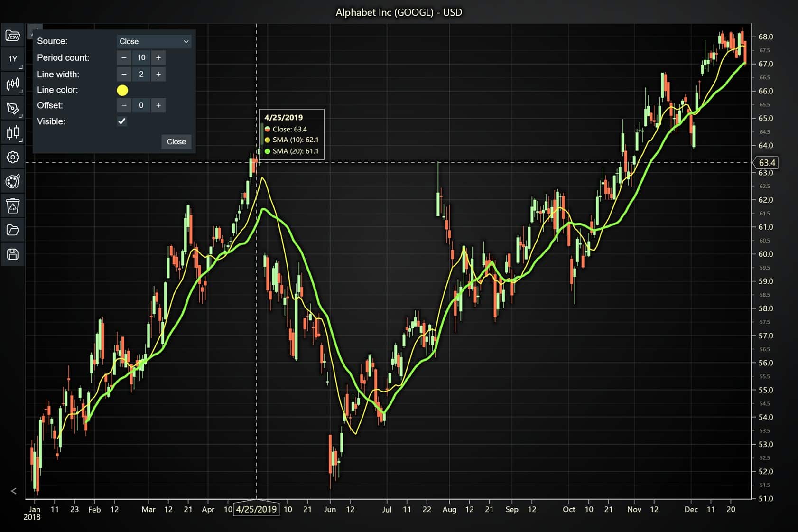The height and width of the screenshot is (532, 798).
Task: Open the Source dropdown showing Close
Action: 154,41
